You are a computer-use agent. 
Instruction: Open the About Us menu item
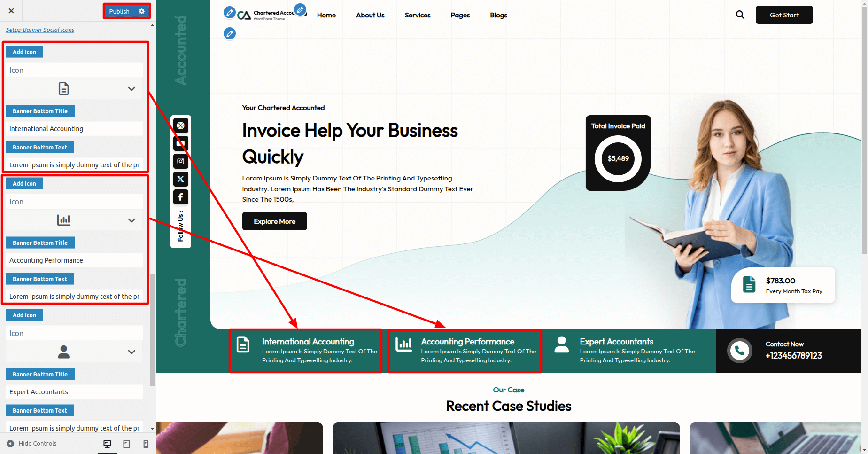coord(370,15)
